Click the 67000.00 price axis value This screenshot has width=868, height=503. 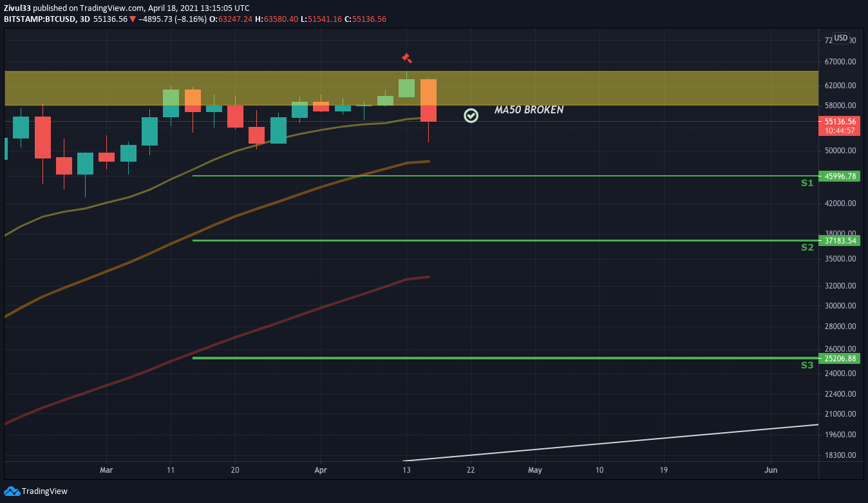pyautogui.click(x=840, y=62)
